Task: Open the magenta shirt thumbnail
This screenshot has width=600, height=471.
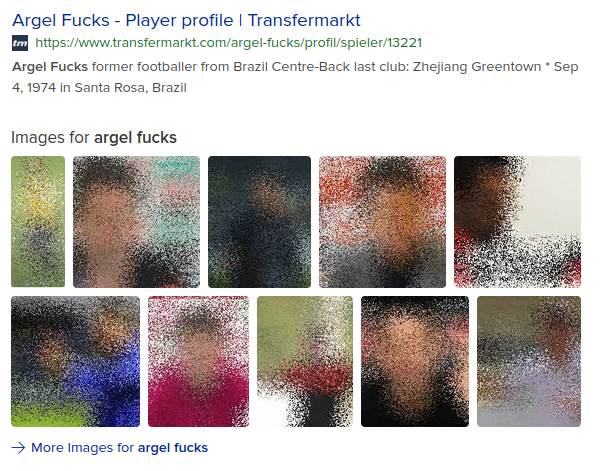Action: click(199, 361)
